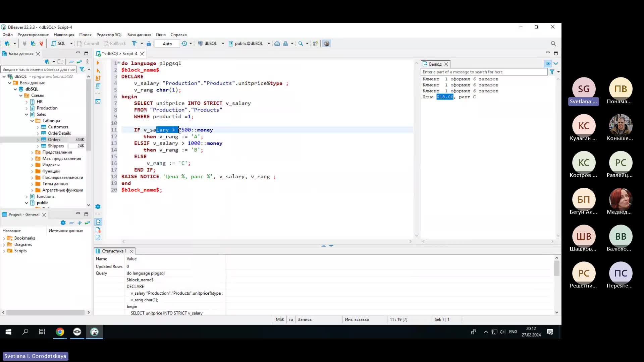The width and height of the screenshot is (644, 362).
Task: Toggle the eye icon in output panel
Action: (548, 64)
